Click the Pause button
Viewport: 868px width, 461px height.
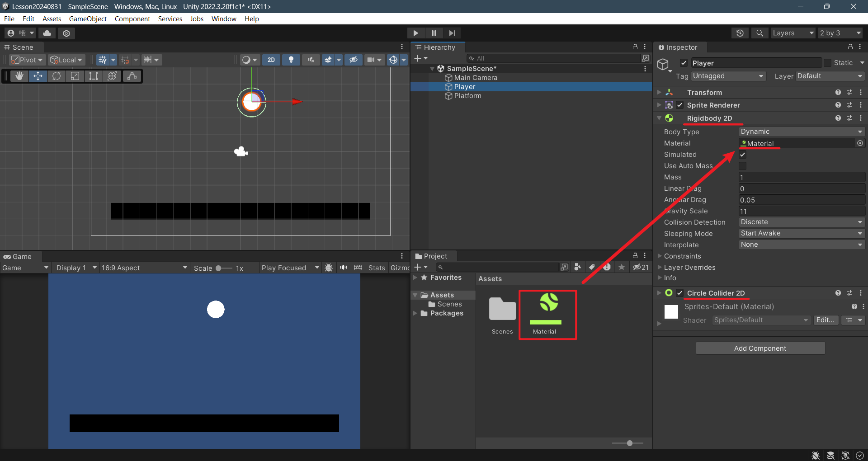point(434,33)
